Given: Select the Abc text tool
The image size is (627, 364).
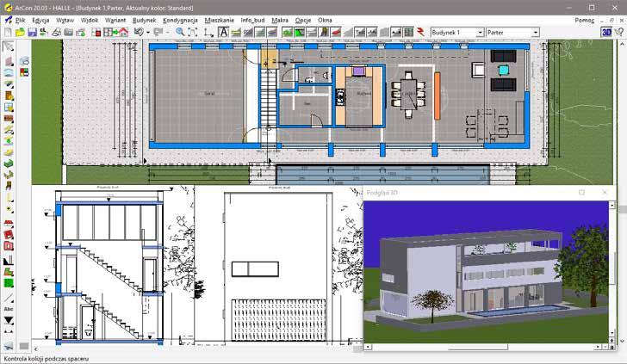Looking at the screenshot, I should (x=9, y=309).
